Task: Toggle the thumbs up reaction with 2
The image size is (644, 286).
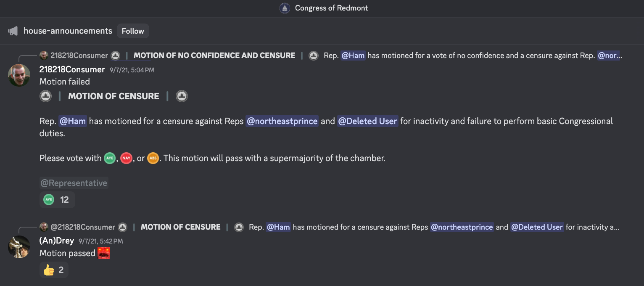Action: (54, 270)
